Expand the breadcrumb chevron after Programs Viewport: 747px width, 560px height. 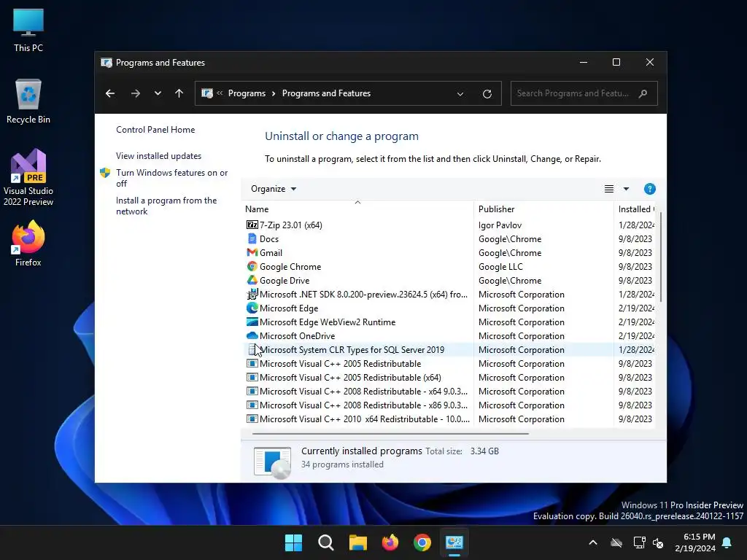click(274, 93)
